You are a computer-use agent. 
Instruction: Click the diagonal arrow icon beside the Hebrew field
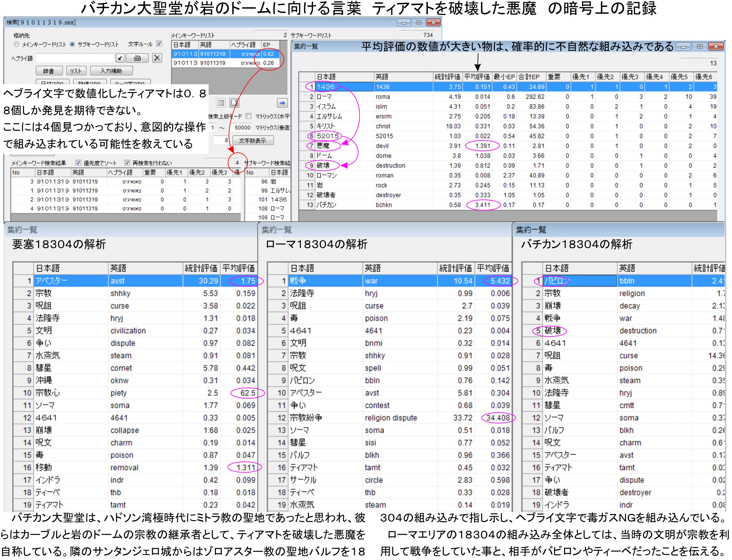coord(120,58)
